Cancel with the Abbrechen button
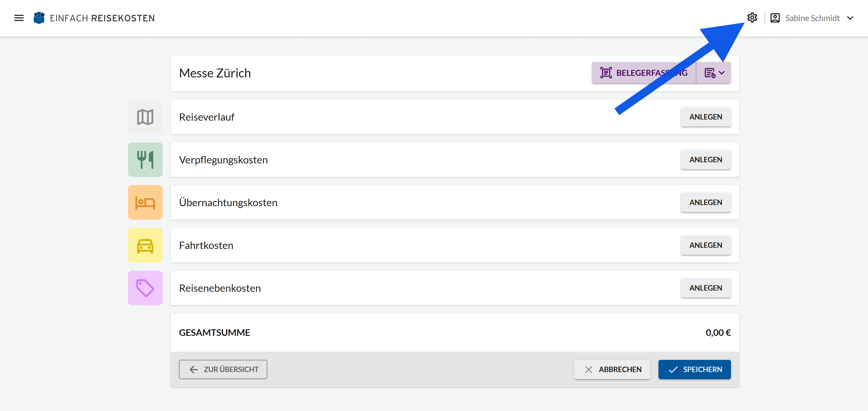868x411 pixels. (x=612, y=369)
